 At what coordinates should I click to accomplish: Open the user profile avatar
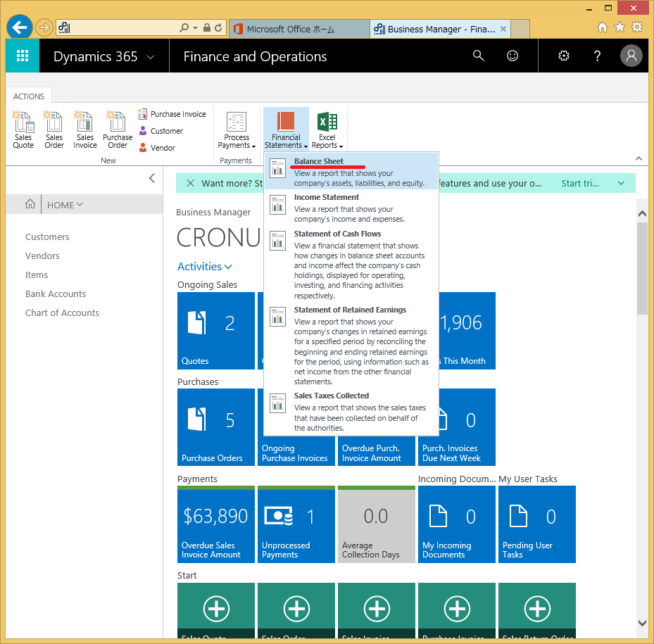point(631,56)
